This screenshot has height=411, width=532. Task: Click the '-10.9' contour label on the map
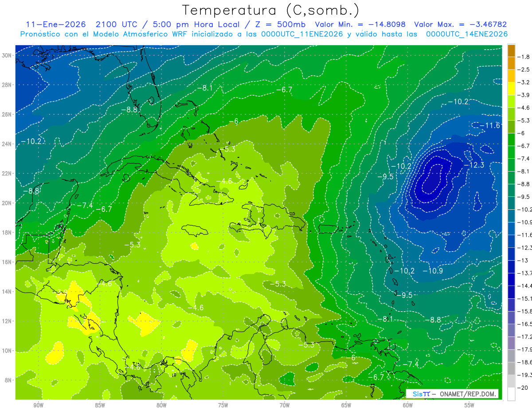tap(433, 271)
